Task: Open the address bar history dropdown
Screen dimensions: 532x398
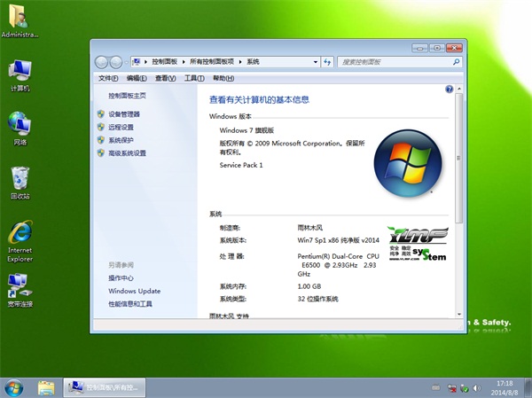Action: click(316, 62)
